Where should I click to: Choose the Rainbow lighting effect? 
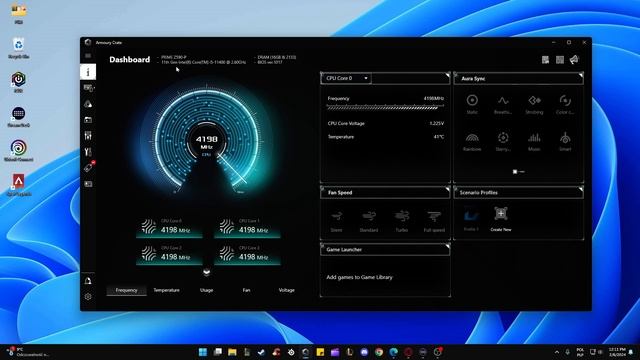(472, 142)
